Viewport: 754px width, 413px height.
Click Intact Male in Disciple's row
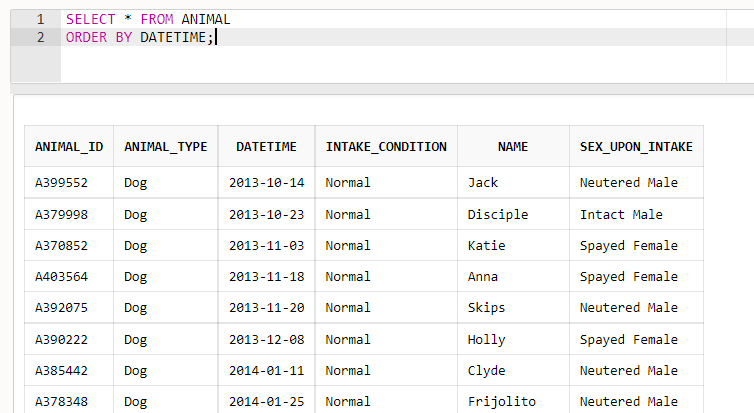(621, 214)
